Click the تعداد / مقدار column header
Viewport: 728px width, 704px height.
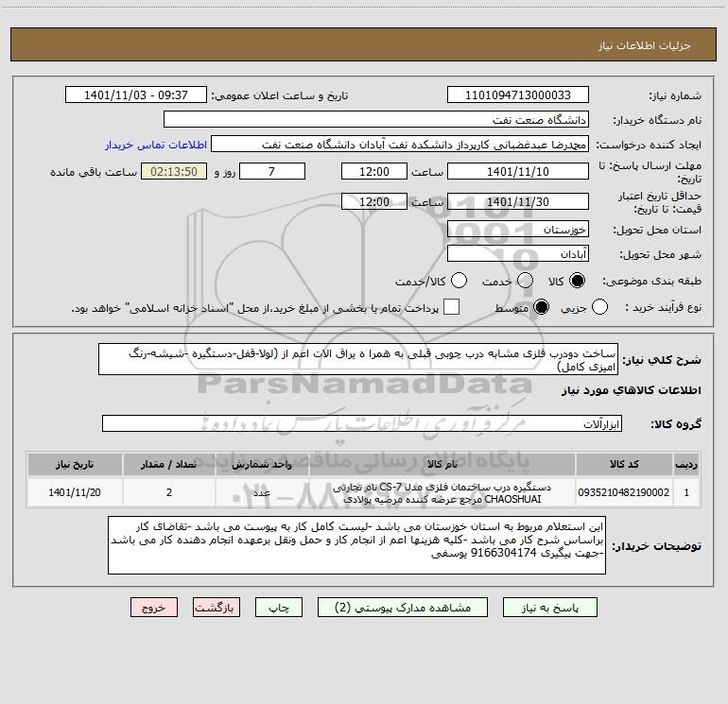click(169, 464)
